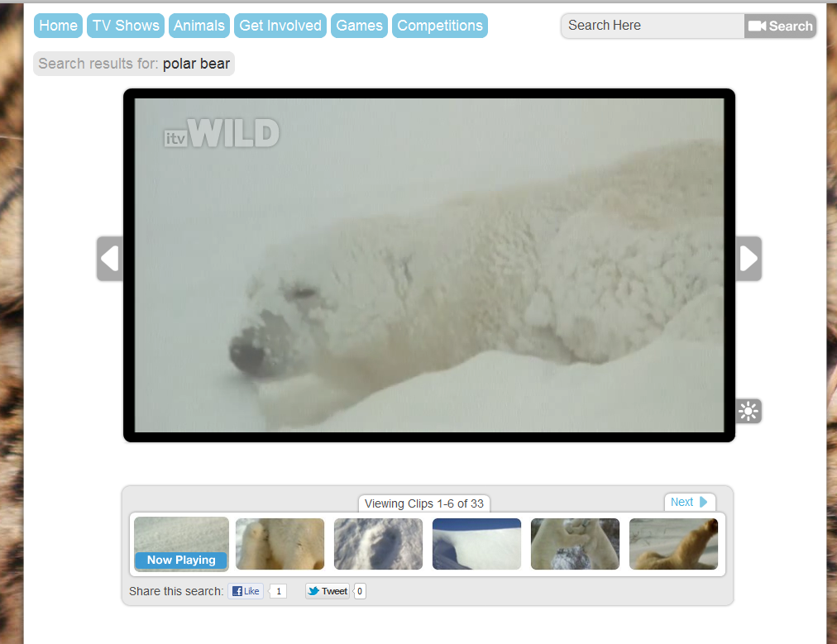This screenshot has height=644, width=837.
Task: Go to the Animals section
Action: click(199, 26)
